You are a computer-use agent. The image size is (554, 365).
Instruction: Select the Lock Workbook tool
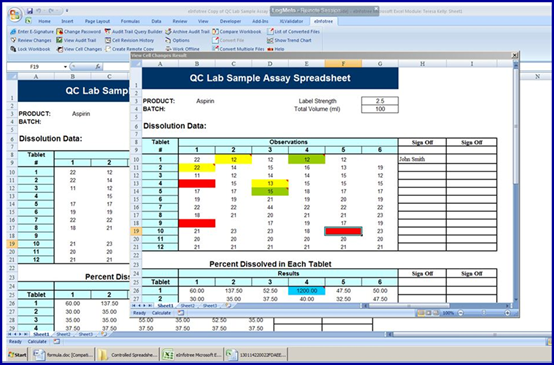pos(30,49)
